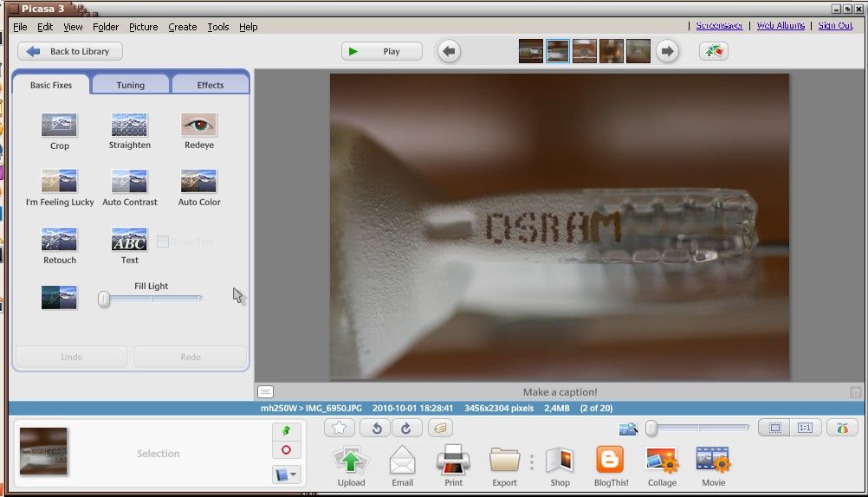Create a Movie
The height and width of the screenshot is (497, 868).
click(x=713, y=466)
